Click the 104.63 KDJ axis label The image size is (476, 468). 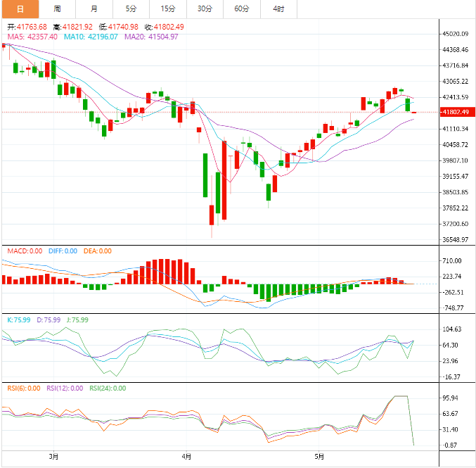point(452,329)
